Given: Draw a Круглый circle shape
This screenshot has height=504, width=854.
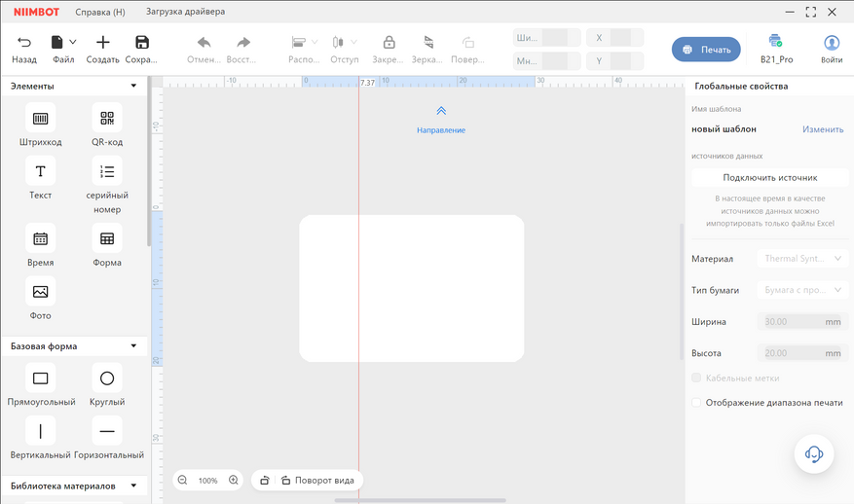Looking at the screenshot, I should pos(107,378).
